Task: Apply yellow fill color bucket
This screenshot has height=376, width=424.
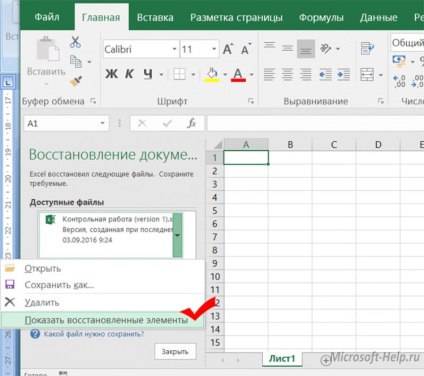Action: pyautogui.click(x=212, y=75)
